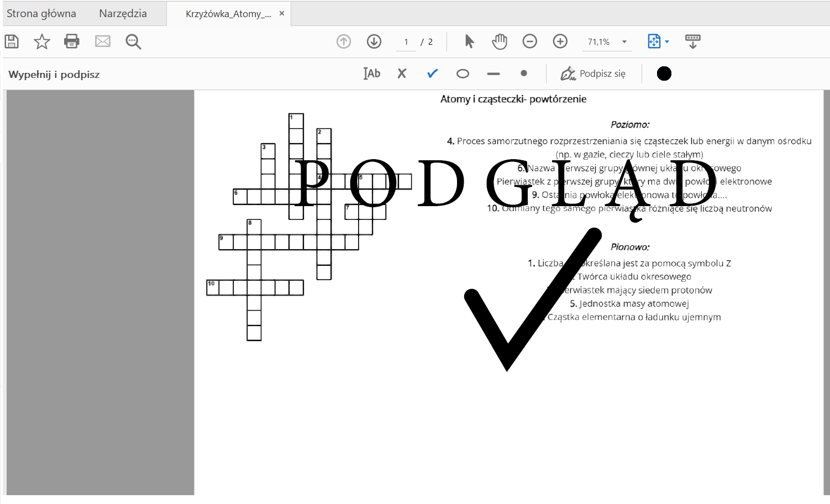Bookmark document with the star icon
830x504 pixels.
(42, 41)
